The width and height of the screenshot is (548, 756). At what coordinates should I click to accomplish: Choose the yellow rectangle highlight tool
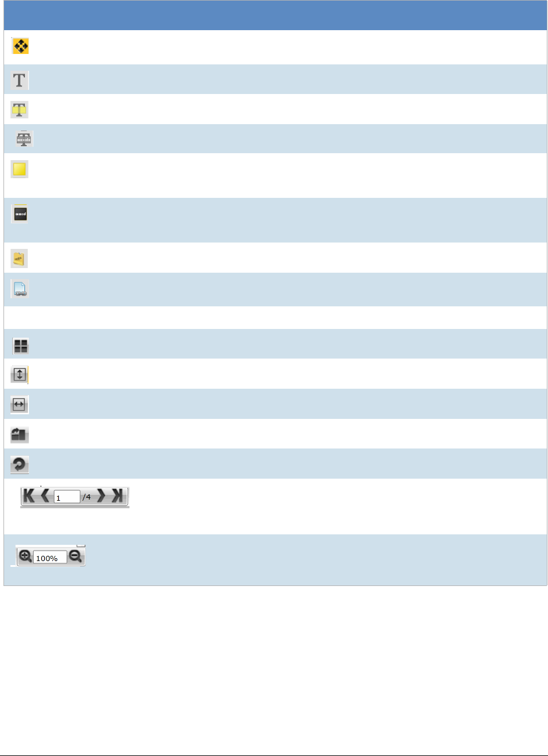click(x=20, y=169)
